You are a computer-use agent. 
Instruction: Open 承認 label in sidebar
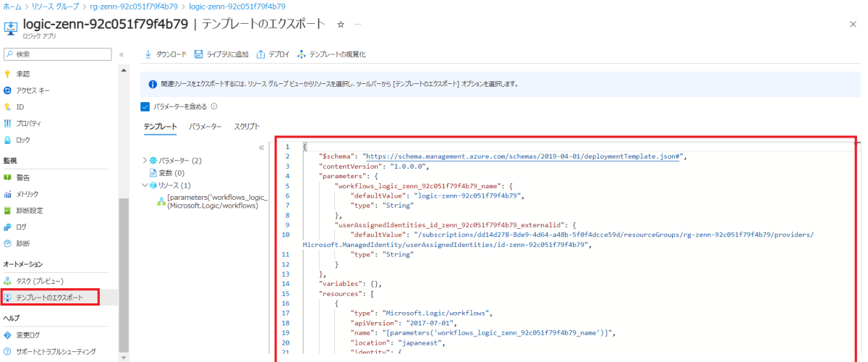click(x=23, y=74)
